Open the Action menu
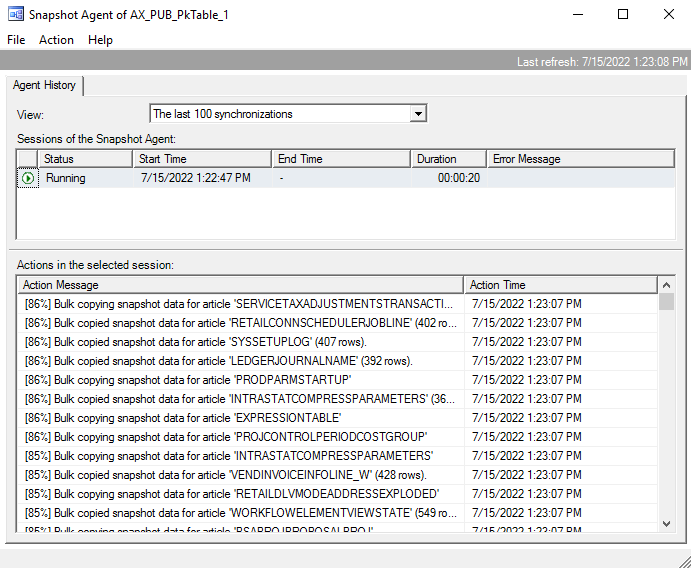691x568 pixels. click(56, 40)
